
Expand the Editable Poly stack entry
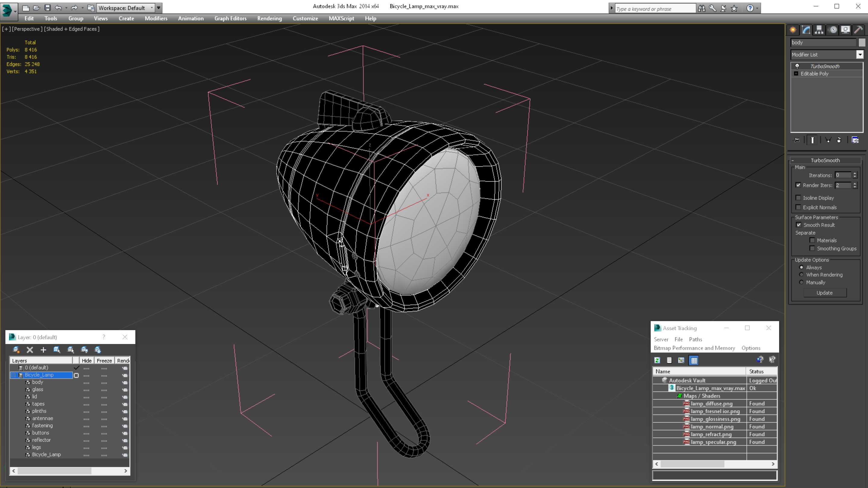point(796,74)
